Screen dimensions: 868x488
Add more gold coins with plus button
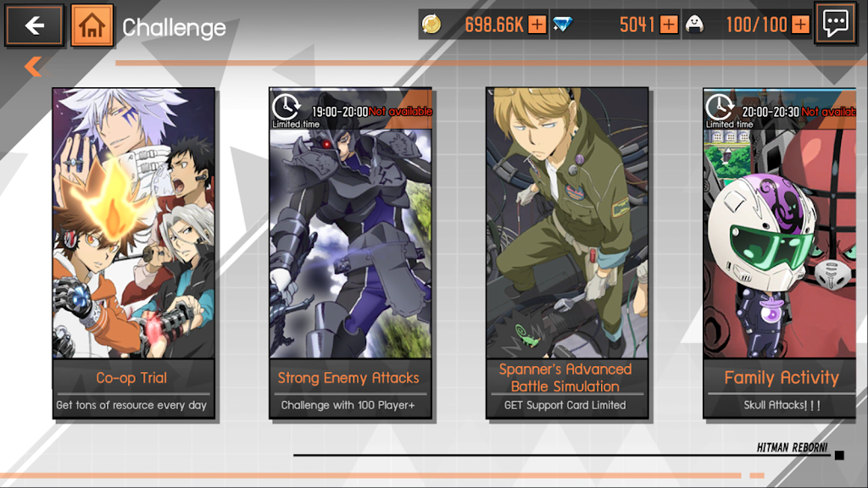click(537, 25)
